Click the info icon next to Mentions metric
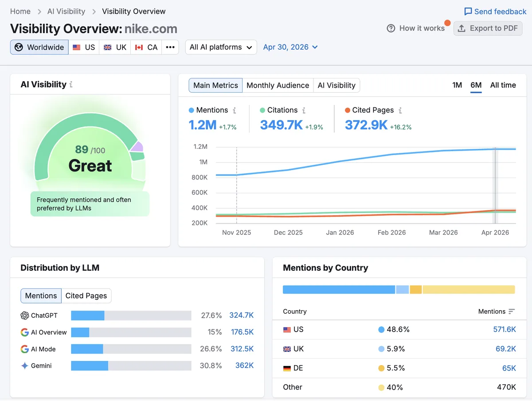Viewport: 532px width, 401px height. (x=235, y=110)
